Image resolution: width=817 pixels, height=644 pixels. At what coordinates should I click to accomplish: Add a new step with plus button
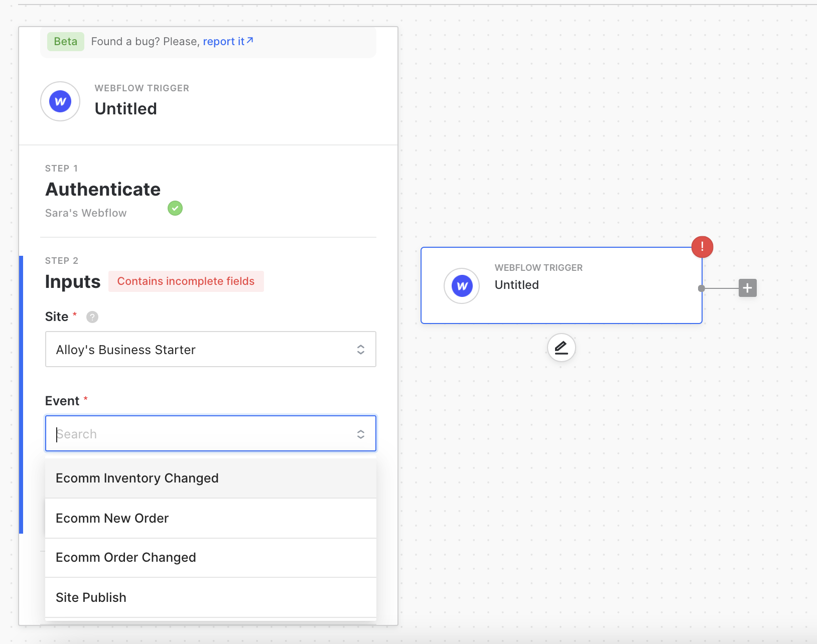(747, 288)
